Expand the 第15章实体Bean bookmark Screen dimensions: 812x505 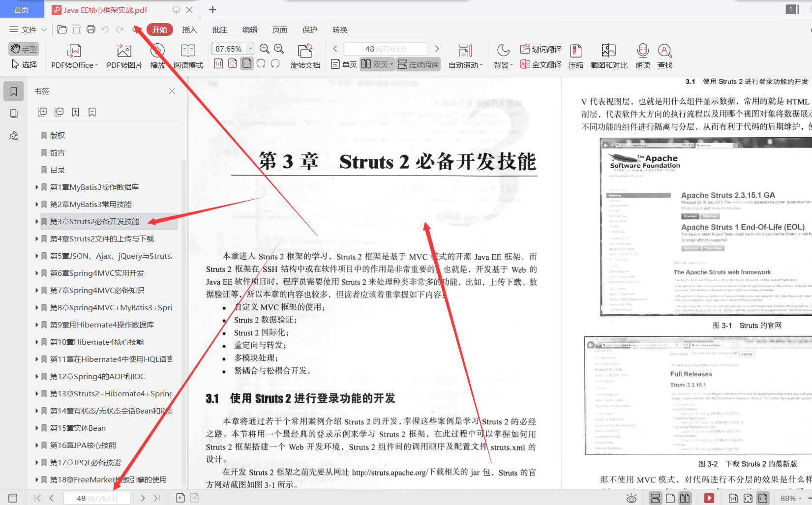(37, 428)
